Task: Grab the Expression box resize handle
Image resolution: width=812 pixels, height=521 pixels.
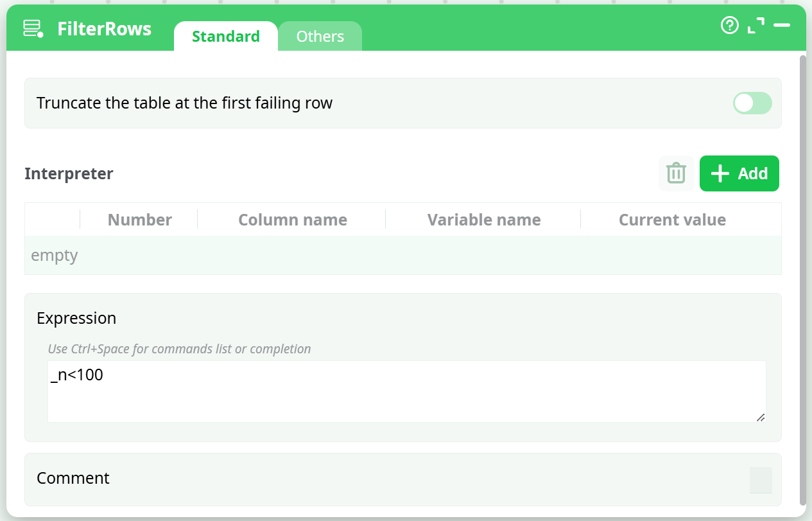Action: (761, 418)
